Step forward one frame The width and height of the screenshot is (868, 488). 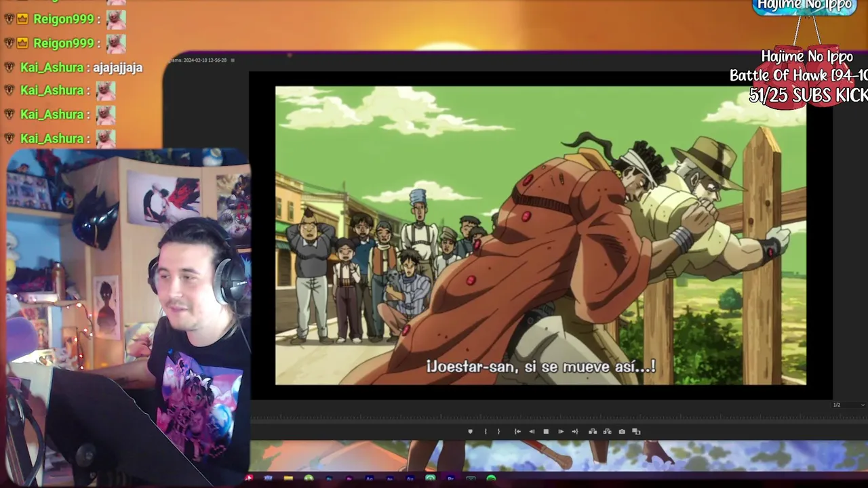click(x=561, y=432)
